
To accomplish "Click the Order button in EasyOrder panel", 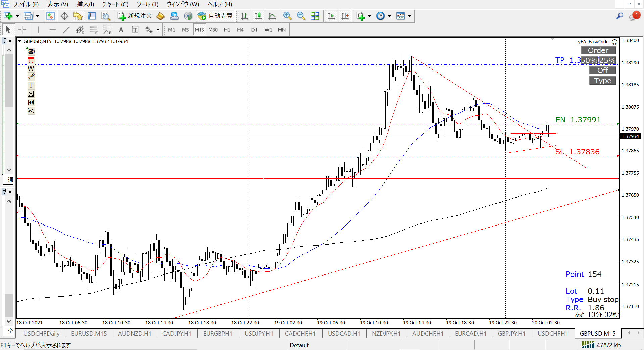I will 598,50.
